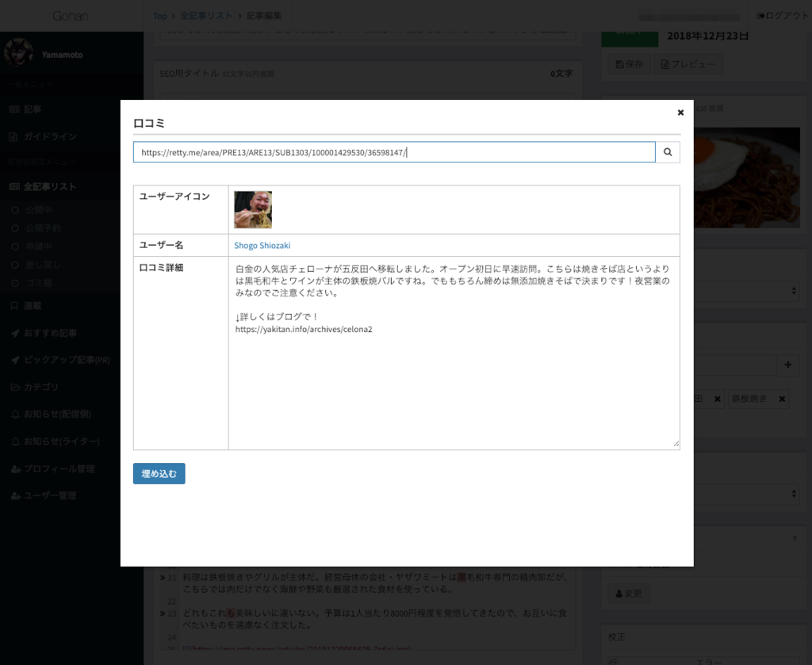Click the magnifier search icon in the 口コミ dialog

[x=667, y=152]
